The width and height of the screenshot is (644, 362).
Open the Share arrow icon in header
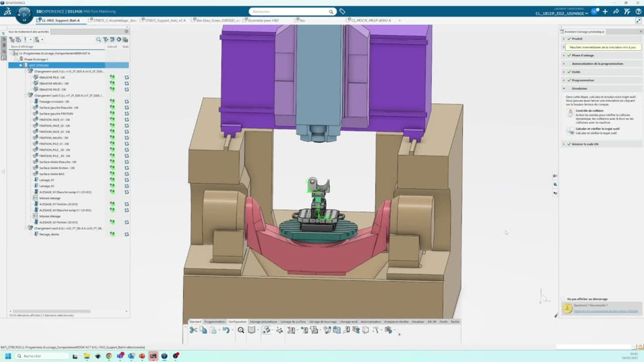click(x=616, y=11)
